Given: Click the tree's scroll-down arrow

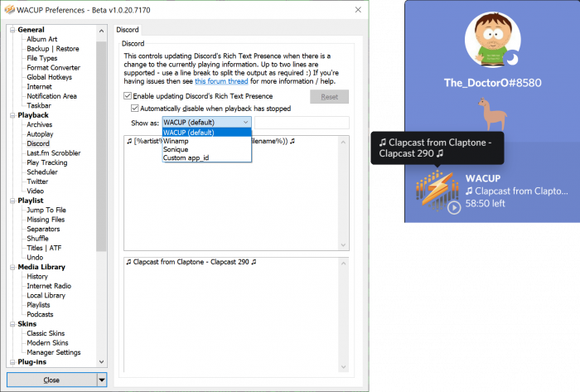Looking at the screenshot, I should [101, 361].
